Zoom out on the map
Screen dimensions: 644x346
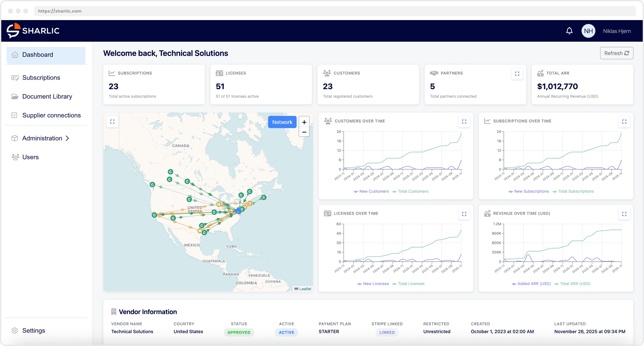[x=304, y=132]
